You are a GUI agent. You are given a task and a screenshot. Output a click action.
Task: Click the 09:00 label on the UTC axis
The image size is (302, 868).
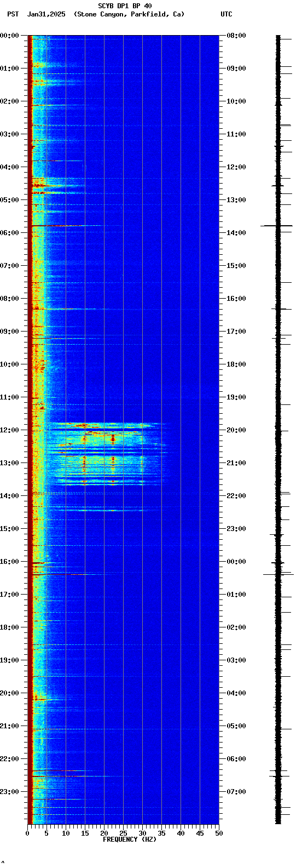(x=236, y=68)
